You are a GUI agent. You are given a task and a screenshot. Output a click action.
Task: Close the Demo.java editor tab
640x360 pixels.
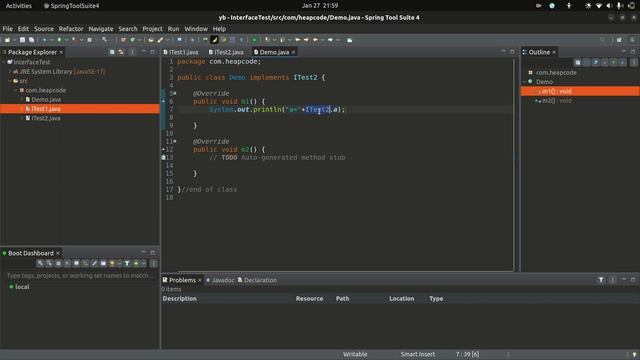293,52
